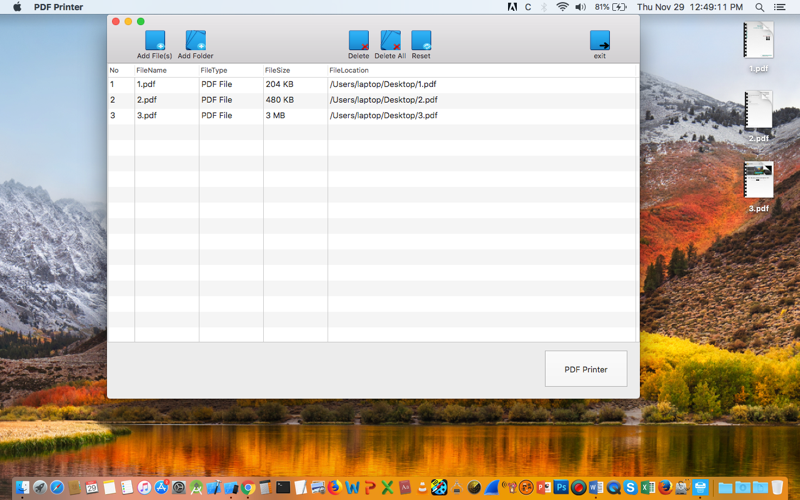Click the Add File(s) toolbar icon
The image size is (800, 500).
155,40
